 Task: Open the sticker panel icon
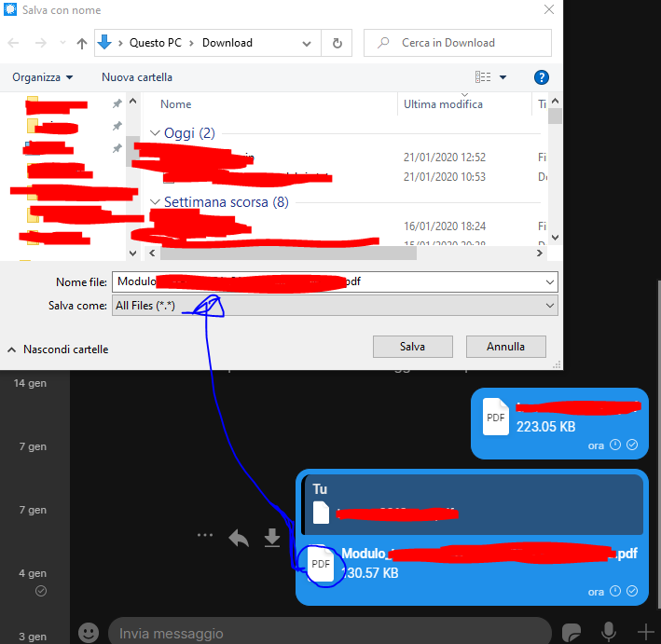(571, 633)
